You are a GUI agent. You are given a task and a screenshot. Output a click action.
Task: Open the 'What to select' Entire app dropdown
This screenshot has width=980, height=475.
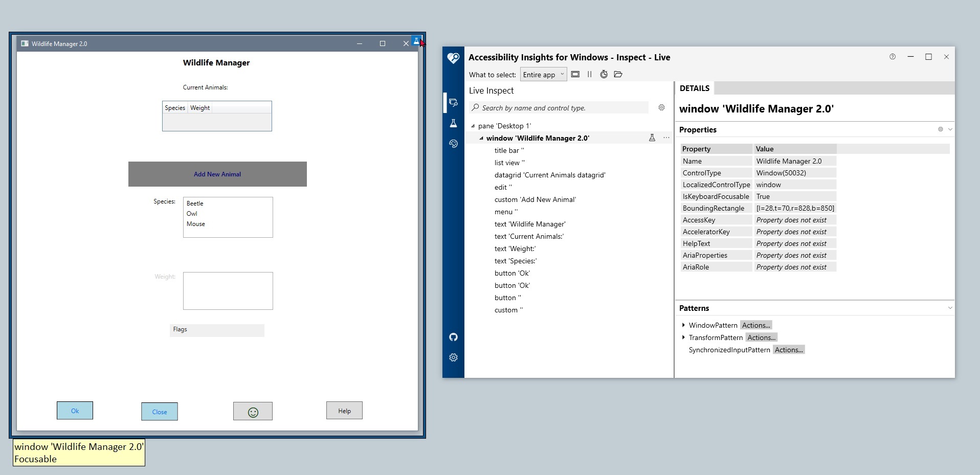(x=543, y=74)
